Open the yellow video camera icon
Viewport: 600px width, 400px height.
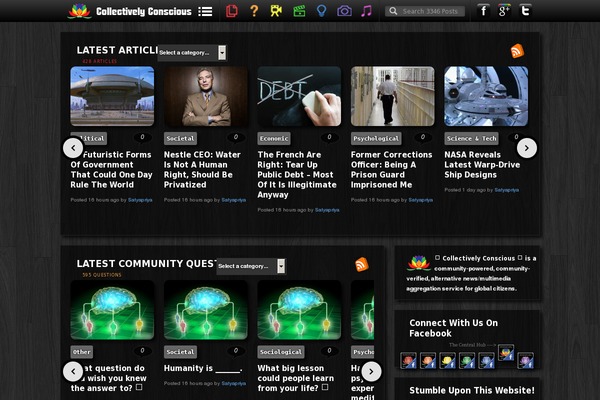276,11
